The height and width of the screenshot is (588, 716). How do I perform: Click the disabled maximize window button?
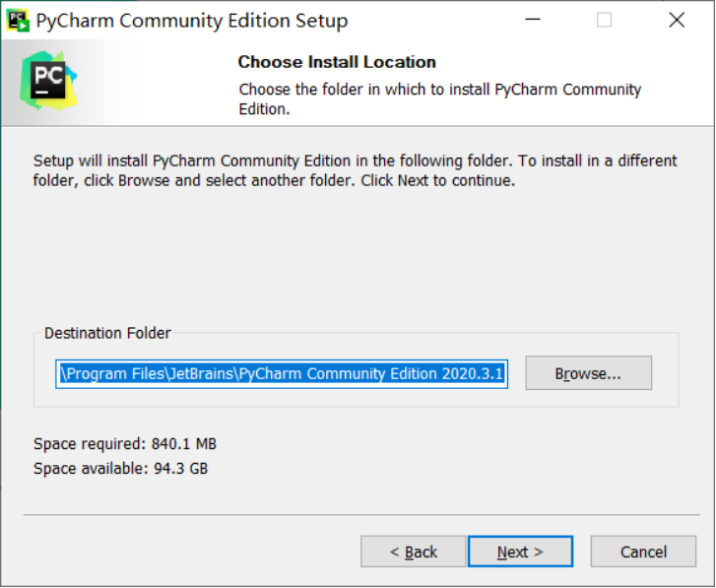(x=605, y=20)
